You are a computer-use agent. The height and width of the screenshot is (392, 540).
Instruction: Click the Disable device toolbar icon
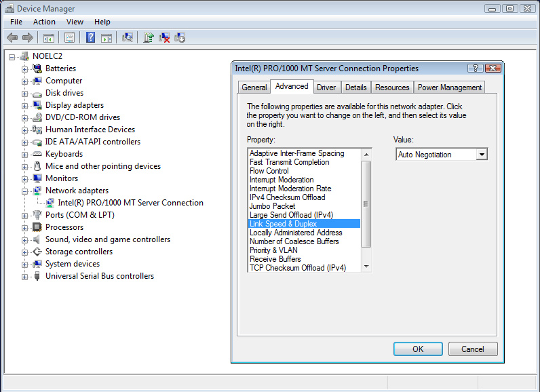click(x=180, y=37)
